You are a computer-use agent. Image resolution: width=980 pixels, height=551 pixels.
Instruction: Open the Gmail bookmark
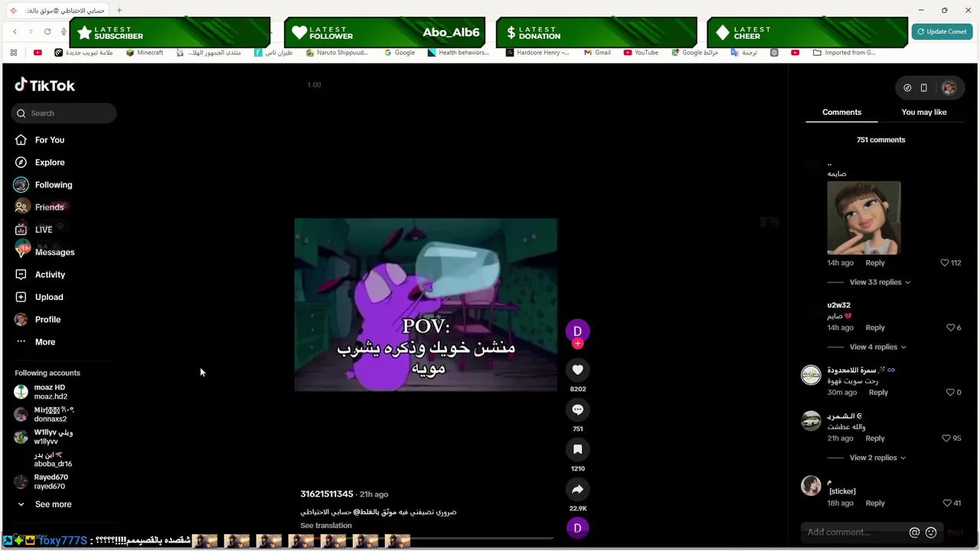(596, 53)
